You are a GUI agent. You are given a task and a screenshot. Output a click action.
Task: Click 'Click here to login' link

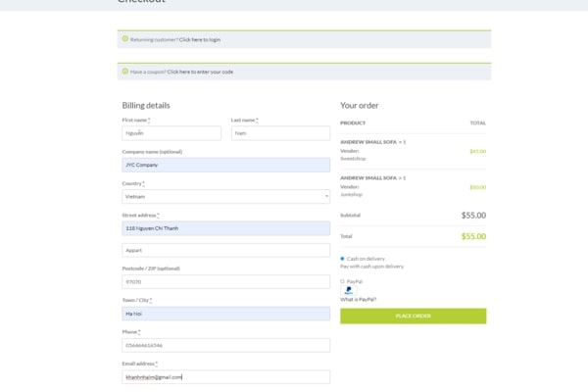pyautogui.click(x=199, y=40)
